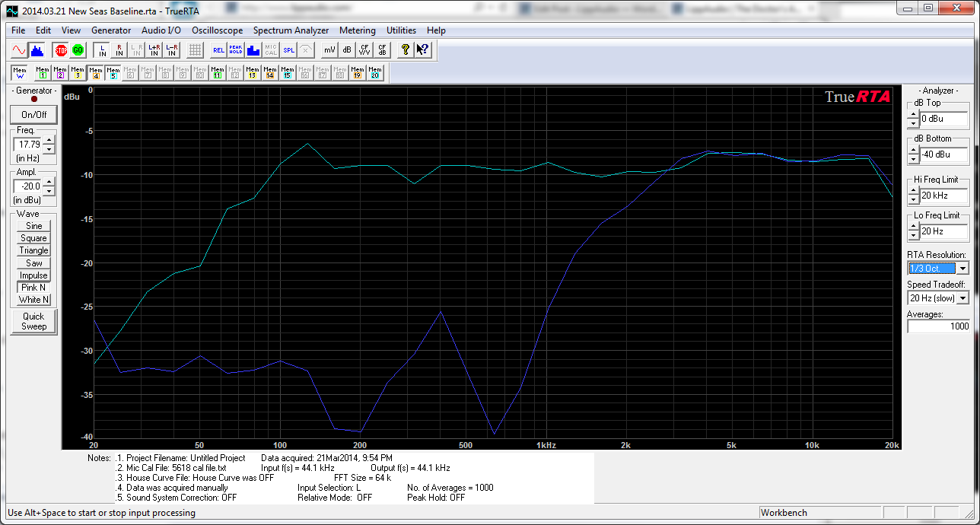
Task: Open help with the yellow question mark
Action: (x=406, y=50)
